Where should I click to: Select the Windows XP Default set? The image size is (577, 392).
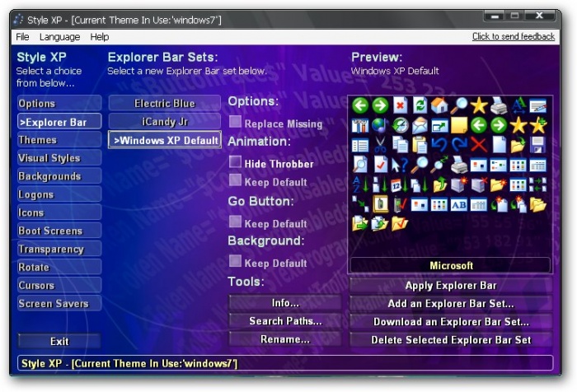click(x=165, y=140)
